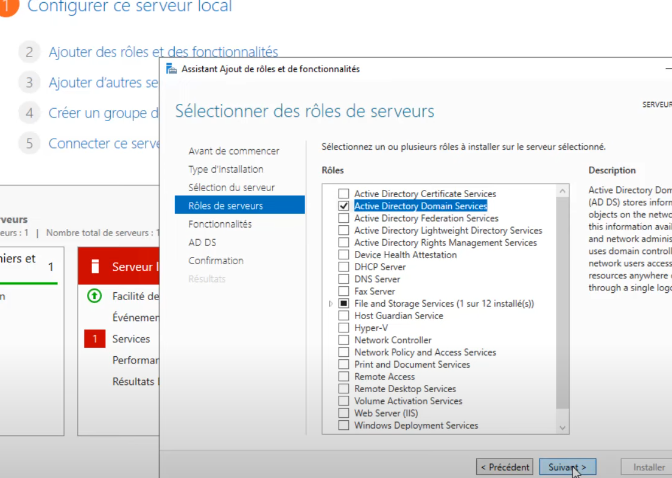Check the Hyper-V role checkbox
Image resolution: width=672 pixels, height=478 pixels.
(x=343, y=328)
